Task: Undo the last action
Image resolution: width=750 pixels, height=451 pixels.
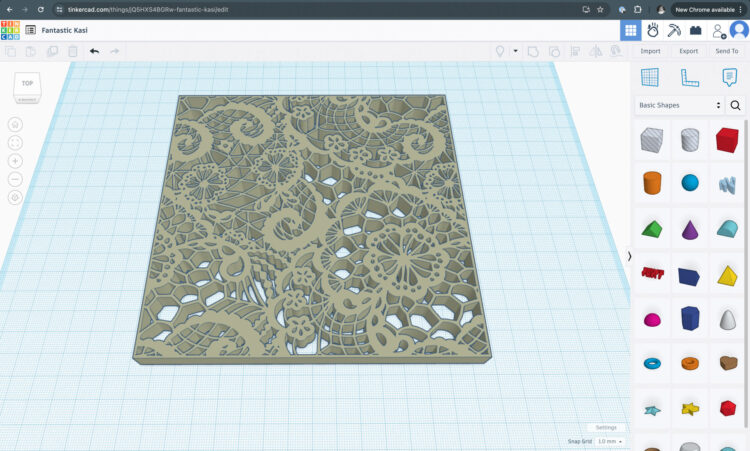Action: (94, 51)
